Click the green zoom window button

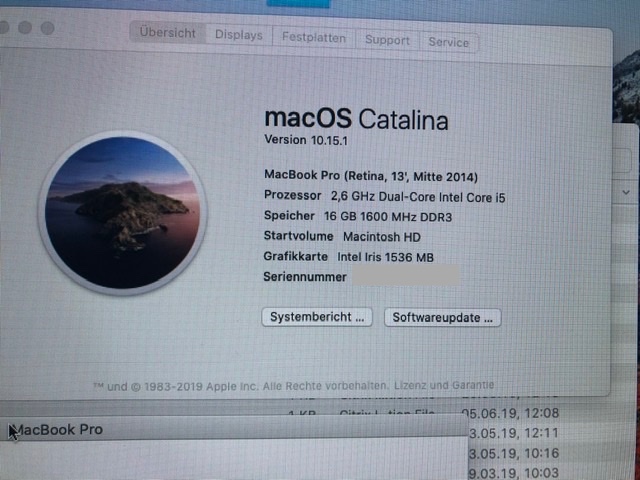[x=47, y=28]
